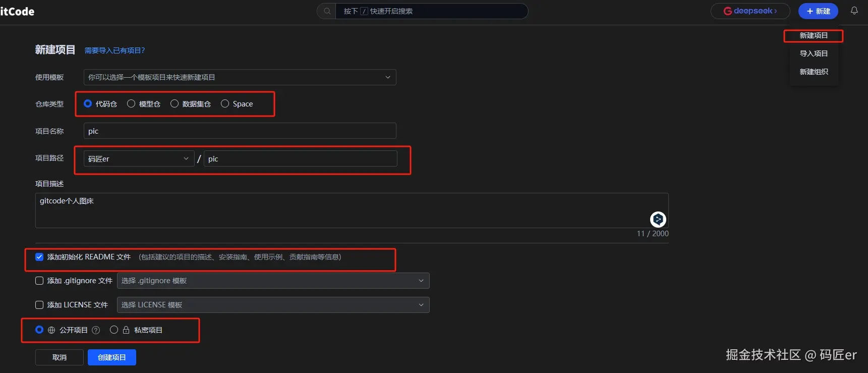
Task: Choose 导入项目 from the menu
Action: pos(814,54)
